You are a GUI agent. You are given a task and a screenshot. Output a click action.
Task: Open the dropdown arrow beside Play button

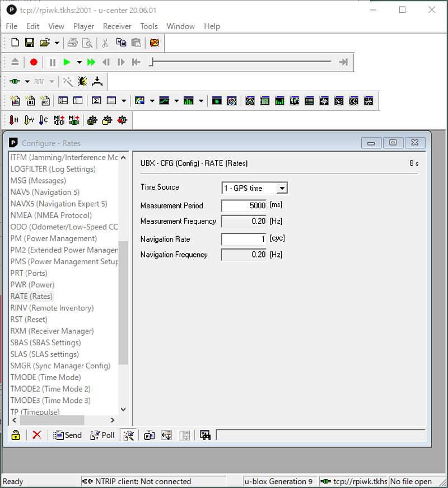tap(80, 62)
